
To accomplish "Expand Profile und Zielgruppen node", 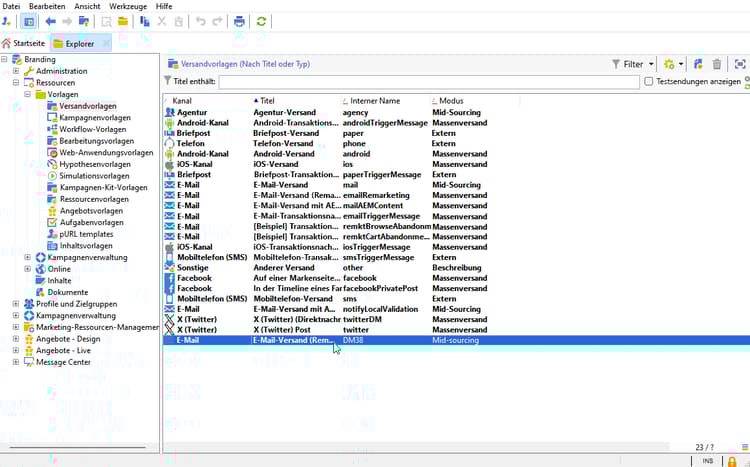I will (x=16, y=304).
